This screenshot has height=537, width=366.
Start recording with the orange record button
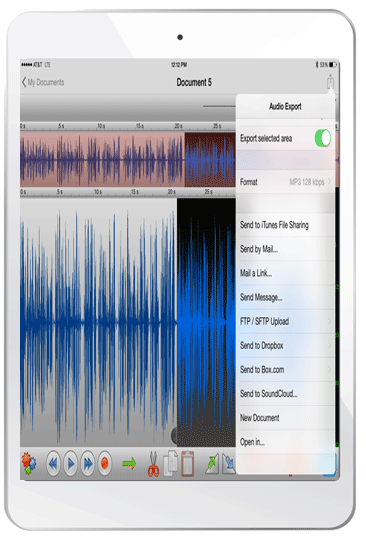(104, 463)
